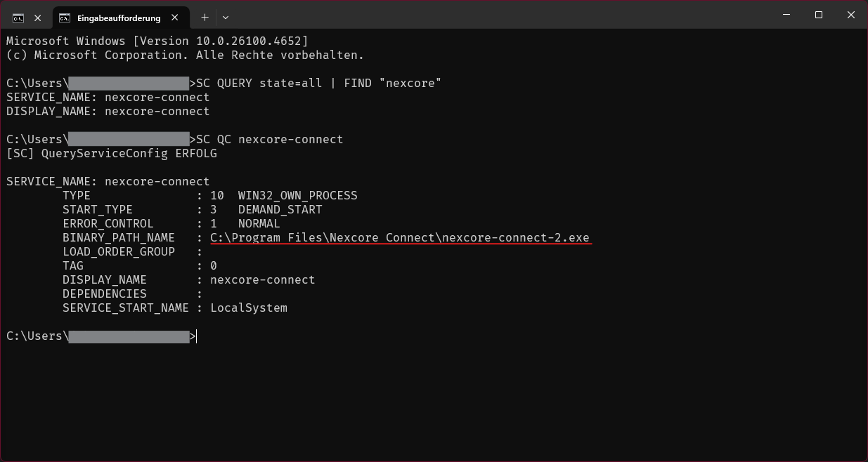Viewport: 868px width, 462px height.
Task: Close the terminal window
Action: pyautogui.click(x=851, y=15)
